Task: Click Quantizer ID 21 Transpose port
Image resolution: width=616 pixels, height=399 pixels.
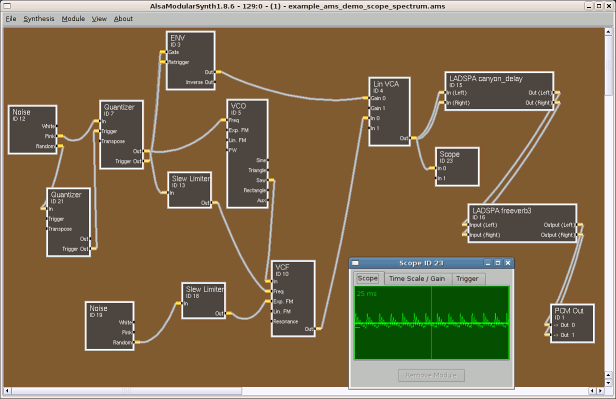Action: pos(48,229)
